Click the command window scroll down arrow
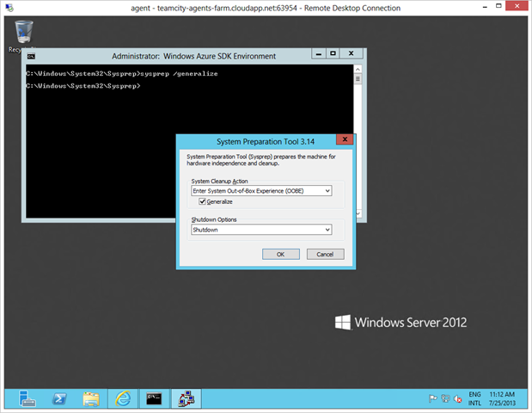The height and width of the screenshot is (413, 532). [x=358, y=213]
